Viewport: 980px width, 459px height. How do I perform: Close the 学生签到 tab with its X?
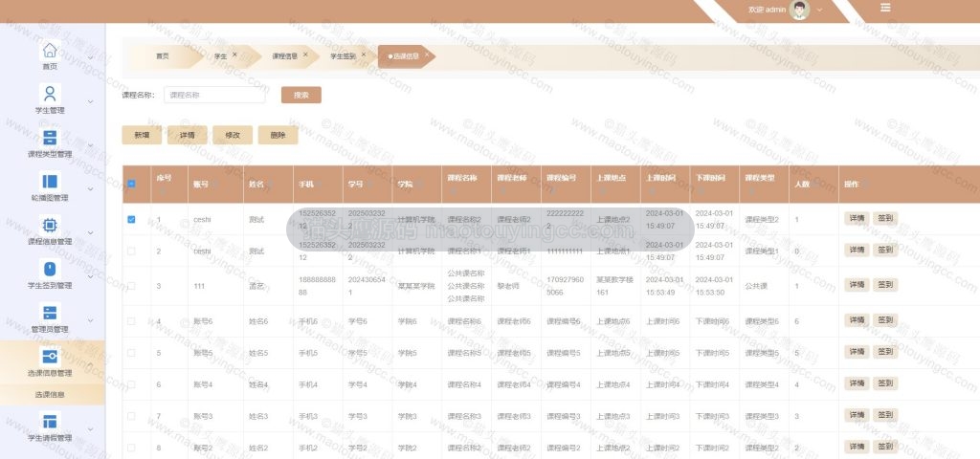pyautogui.click(x=363, y=55)
